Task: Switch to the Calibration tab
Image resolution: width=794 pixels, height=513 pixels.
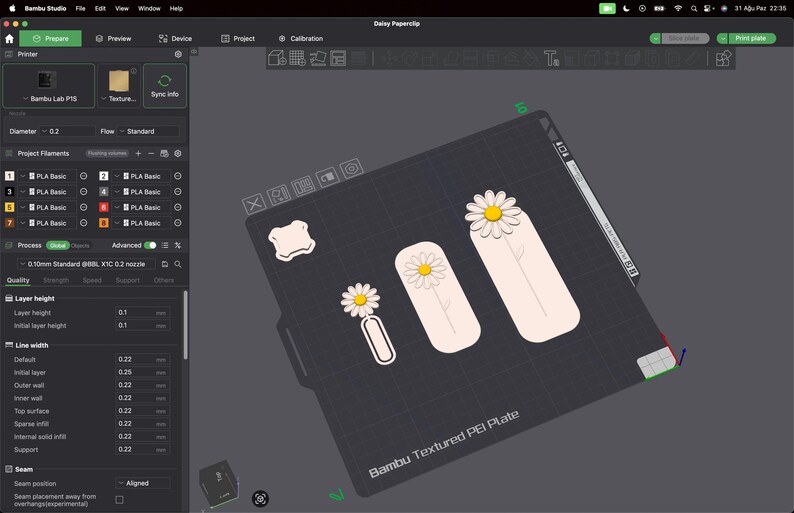Action: [x=301, y=38]
